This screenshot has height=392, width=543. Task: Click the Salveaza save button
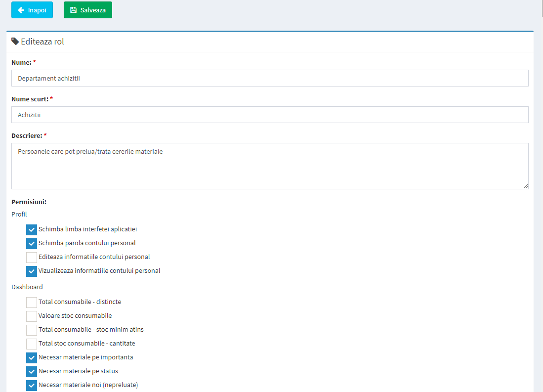[x=87, y=10]
